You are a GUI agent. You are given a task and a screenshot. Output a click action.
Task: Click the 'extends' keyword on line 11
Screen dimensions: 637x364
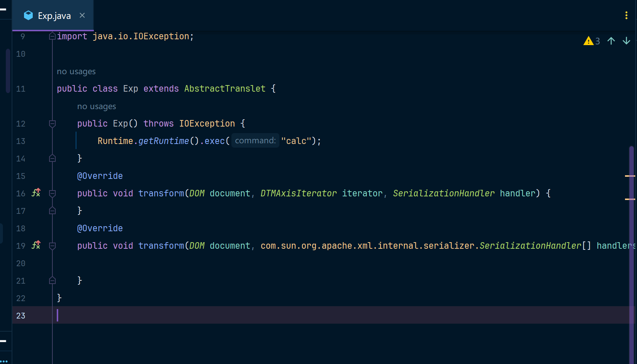[x=161, y=89]
